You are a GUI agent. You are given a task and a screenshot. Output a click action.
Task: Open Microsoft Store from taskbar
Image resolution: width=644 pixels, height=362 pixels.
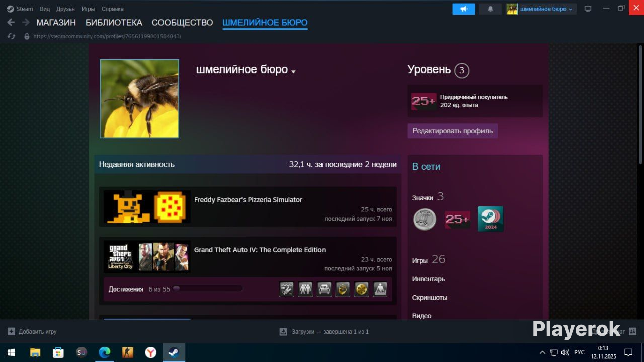tap(58, 352)
